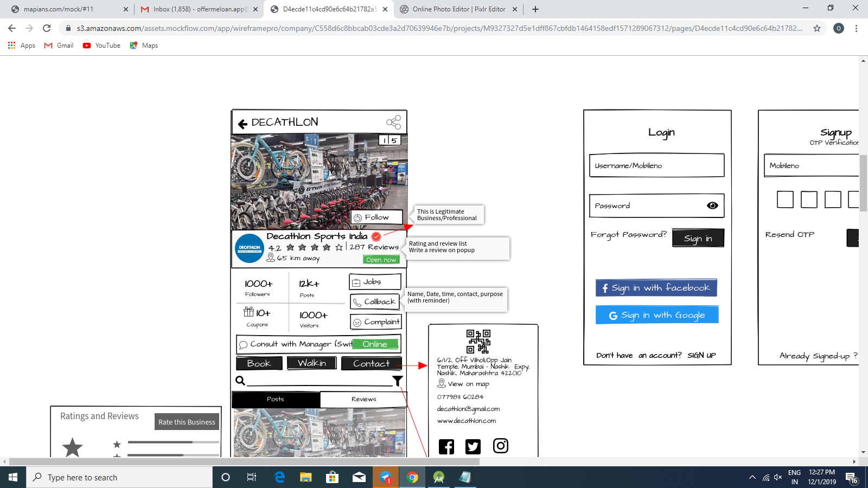868x488 pixels.
Task: Click the black Sign in button
Action: pos(698,238)
